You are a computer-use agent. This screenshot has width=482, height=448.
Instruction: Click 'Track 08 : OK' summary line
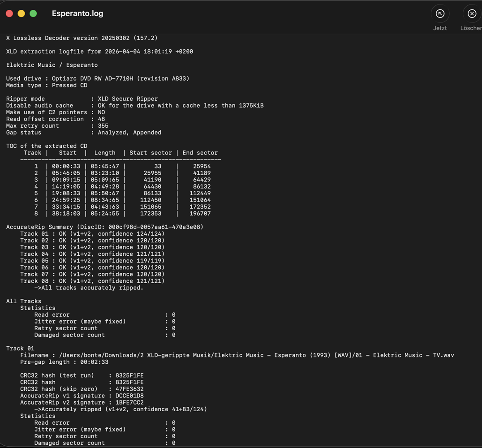[92, 281]
